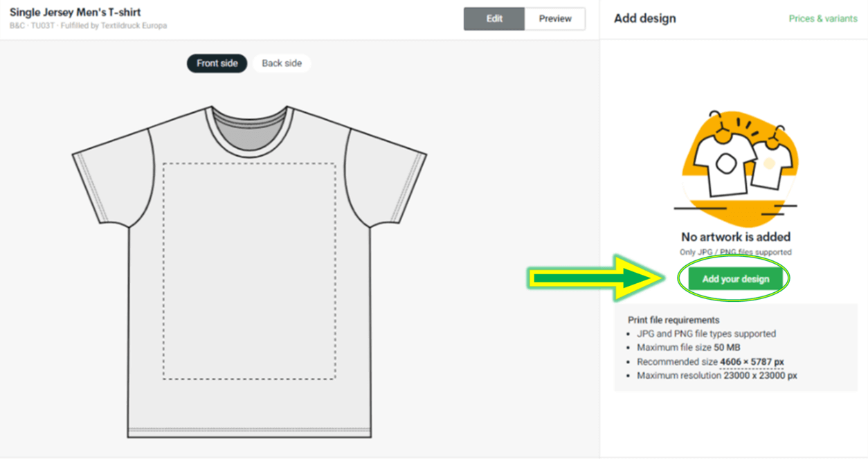Click the bottom hem of the t-shirt mockup
The image size is (868, 459).
(x=250, y=432)
